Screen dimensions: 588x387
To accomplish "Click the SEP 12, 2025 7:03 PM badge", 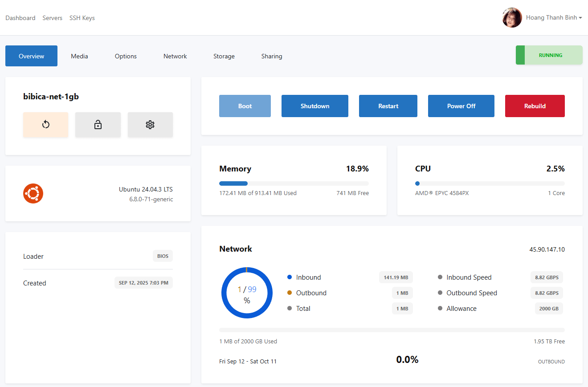I will (143, 283).
